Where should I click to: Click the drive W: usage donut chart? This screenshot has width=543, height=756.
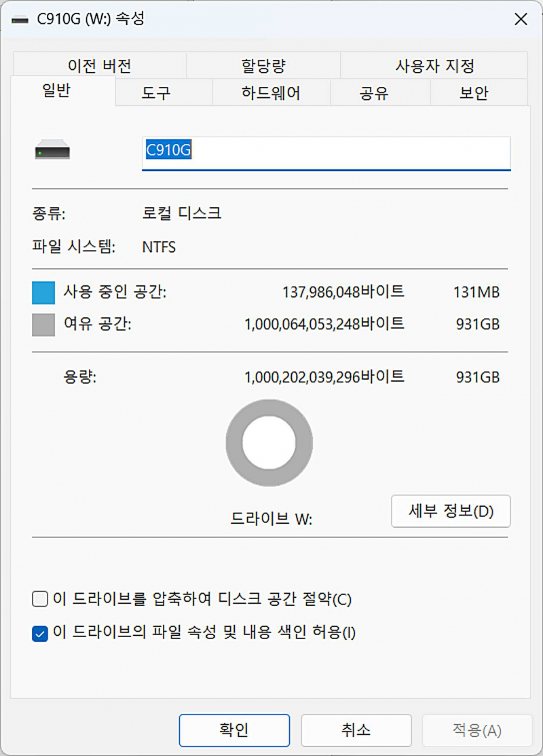[269, 443]
